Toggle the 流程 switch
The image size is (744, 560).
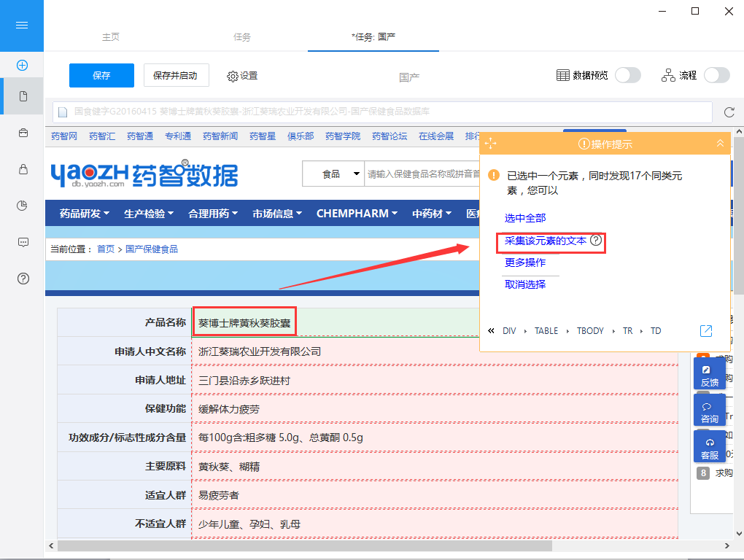click(x=716, y=75)
